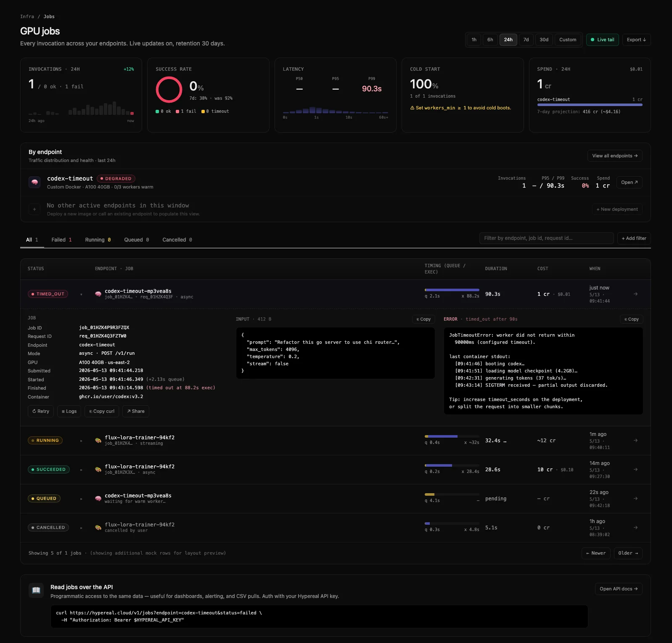The height and width of the screenshot is (643, 672).
Task: Click the codex-timeout spend bar
Action: pos(590,105)
